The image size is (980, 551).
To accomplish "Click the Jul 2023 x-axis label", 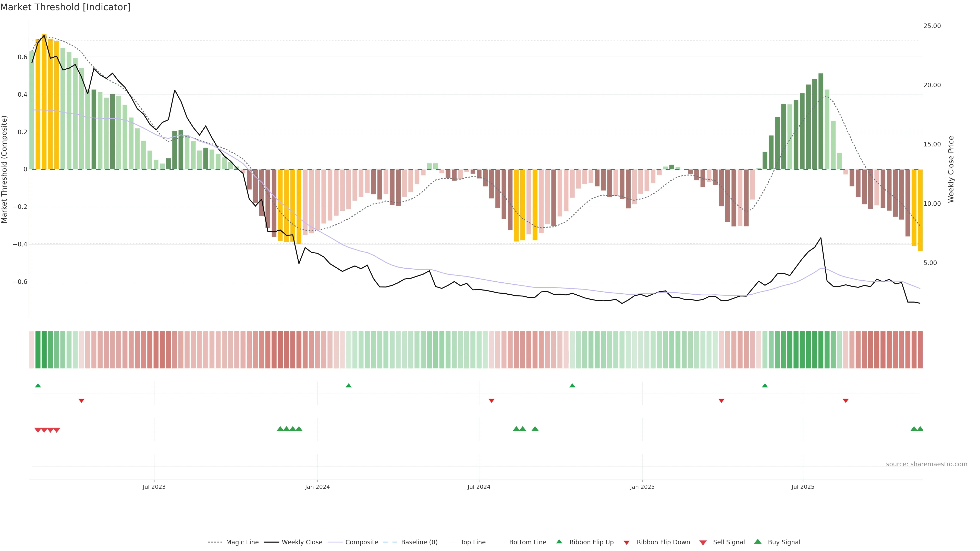I will coord(154,487).
